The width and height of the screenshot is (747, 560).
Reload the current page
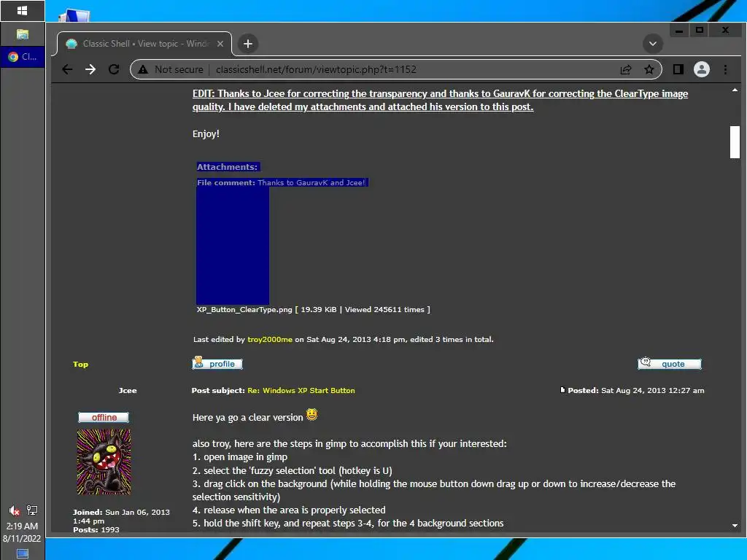[113, 69]
